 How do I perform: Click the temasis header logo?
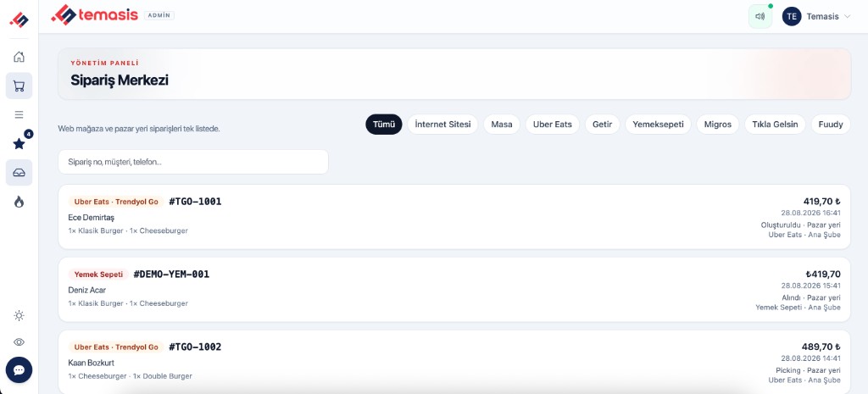point(94,15)
